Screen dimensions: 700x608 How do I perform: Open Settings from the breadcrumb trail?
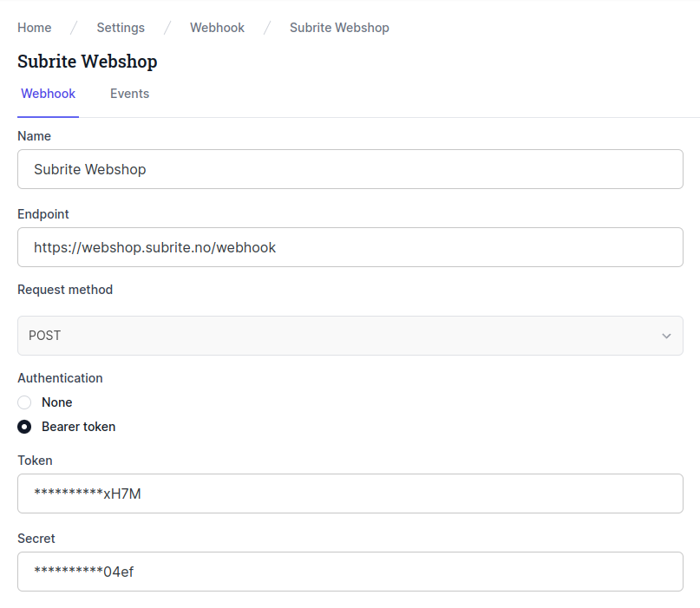(x=121, y=27)
